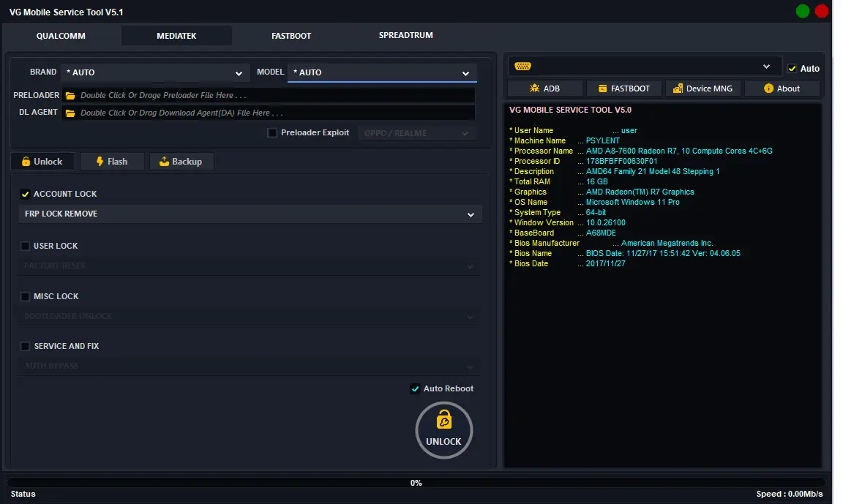843x504 pixels.
Task: Click the green circle window button
Action: pos(803,11)
